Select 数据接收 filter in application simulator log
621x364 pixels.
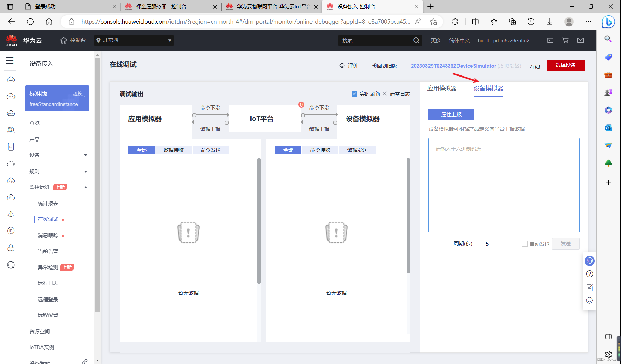coord(174,150)
